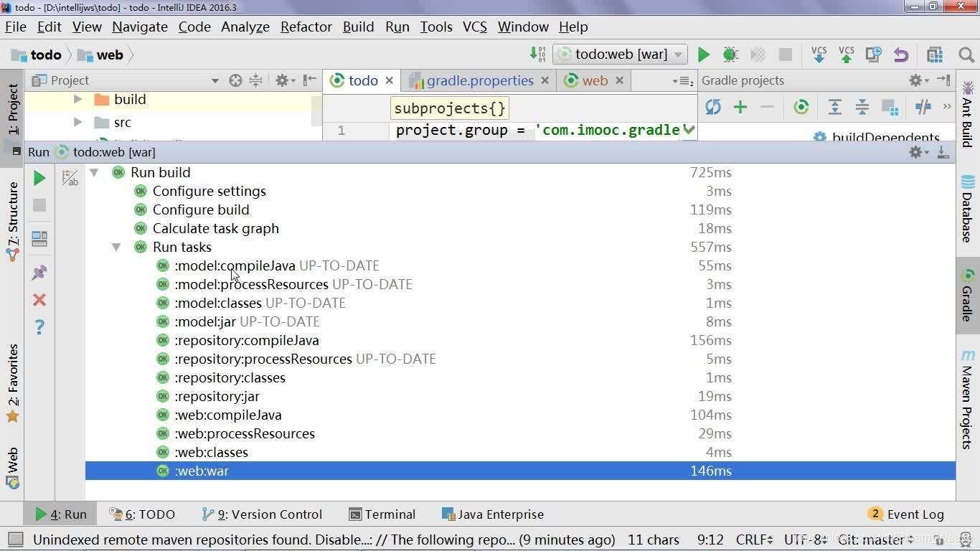Open the Analyze menu
This screenshot has width=980, height=551.
245,27
